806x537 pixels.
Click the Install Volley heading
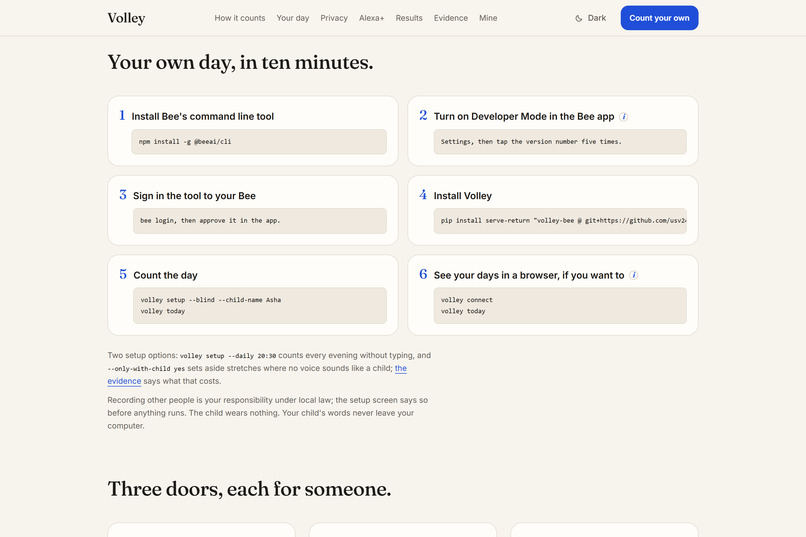[x=463, y=196]
